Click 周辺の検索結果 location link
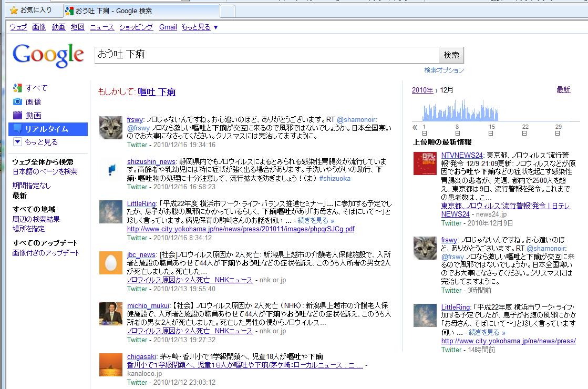 coord(36,219)
